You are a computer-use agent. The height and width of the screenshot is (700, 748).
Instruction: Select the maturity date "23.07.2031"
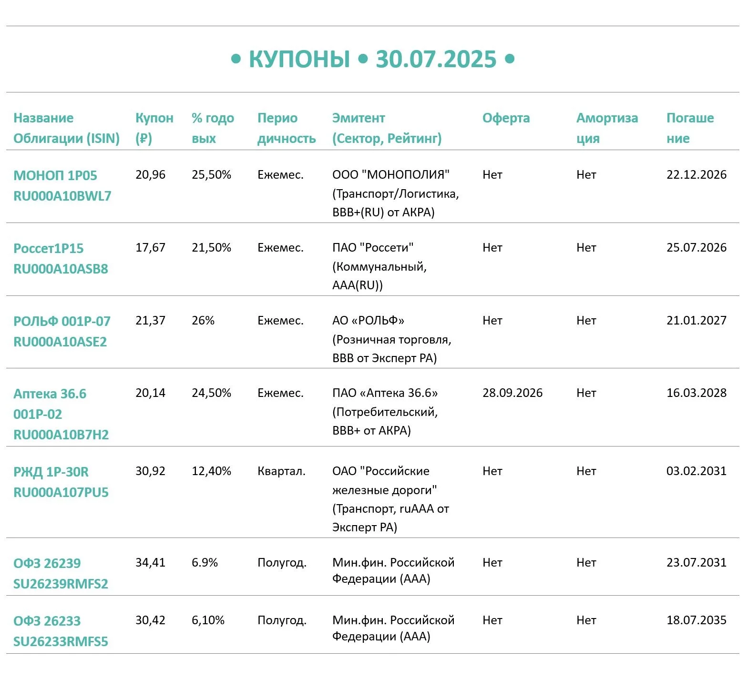tap(697, 563)
